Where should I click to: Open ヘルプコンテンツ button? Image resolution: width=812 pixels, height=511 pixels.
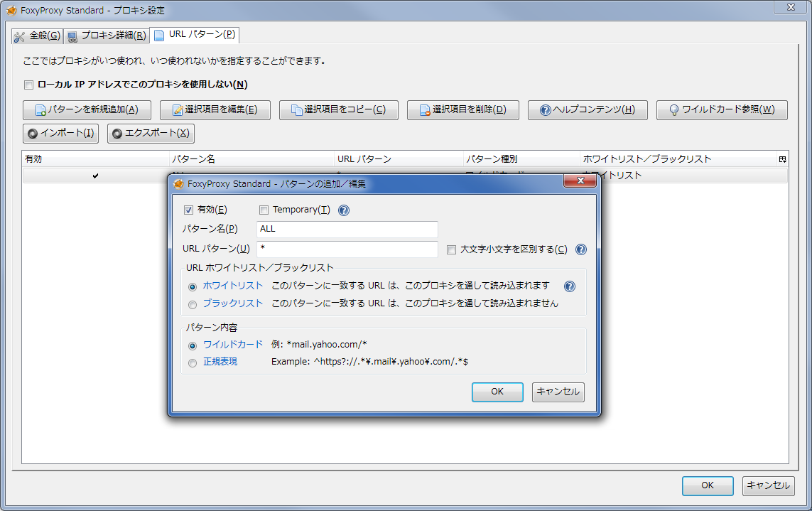(x=588, y=110)
